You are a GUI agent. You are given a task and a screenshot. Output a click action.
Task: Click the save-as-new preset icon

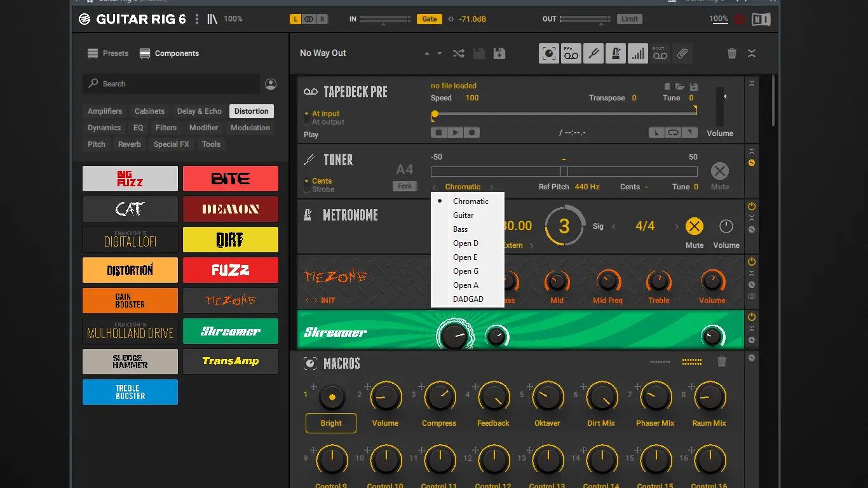click(499, 53)
